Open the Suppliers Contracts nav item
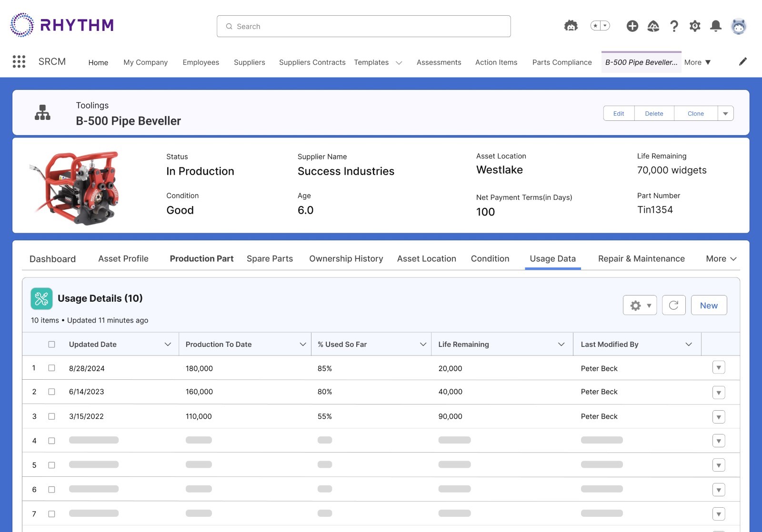This screenshot has height=532, width=762. coord(312,62)
